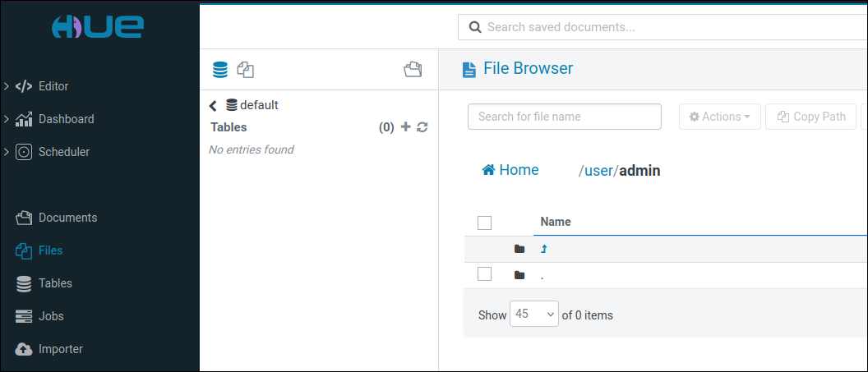Viewport: 868px width, 372px height.
Task: Focus the Search for file name field
Action: pyautogui.click(x=565, y=117)
